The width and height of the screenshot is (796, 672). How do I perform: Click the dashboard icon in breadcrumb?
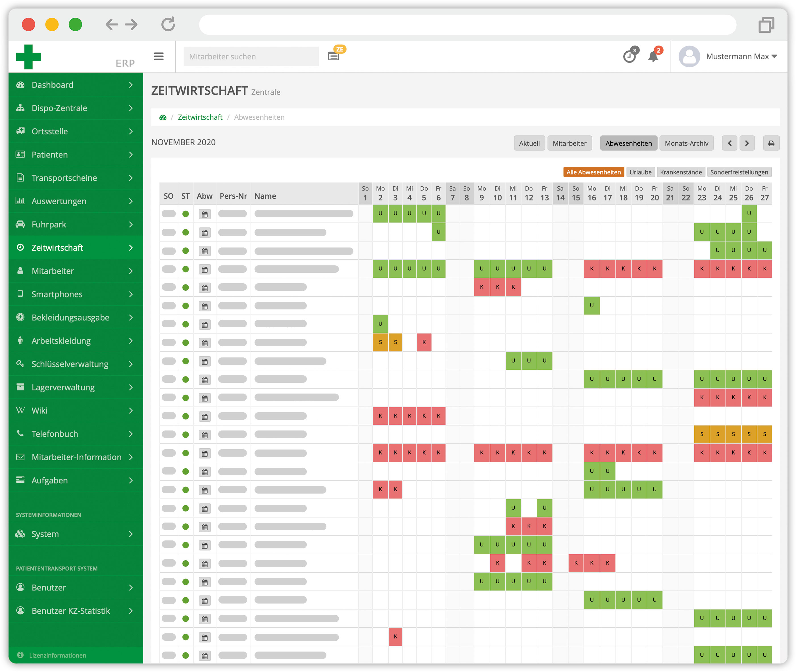[x=163, y=117]
